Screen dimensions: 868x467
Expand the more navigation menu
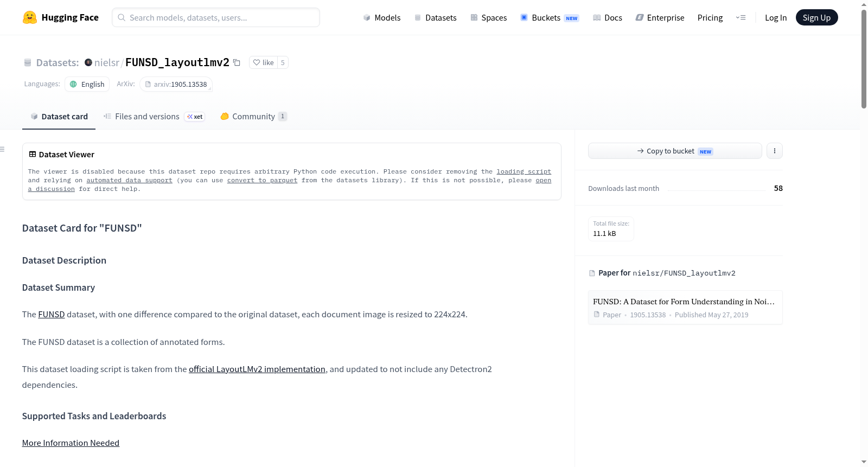pos(741,17)
